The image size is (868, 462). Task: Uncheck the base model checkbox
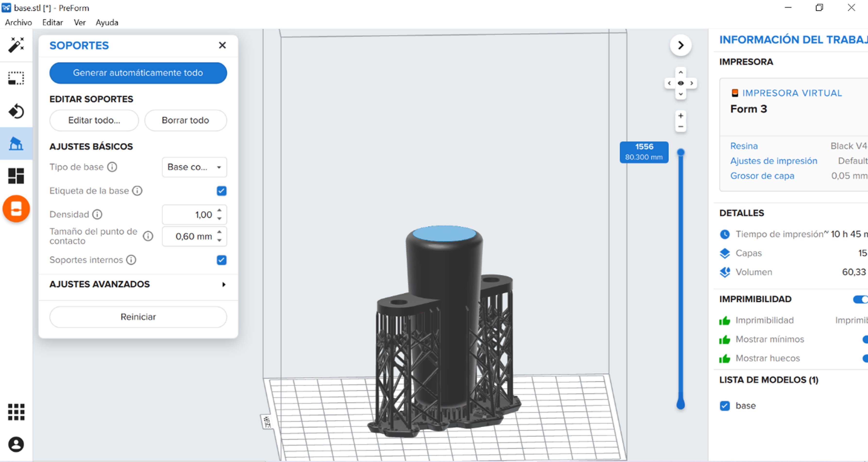click(x=725, y=406)
